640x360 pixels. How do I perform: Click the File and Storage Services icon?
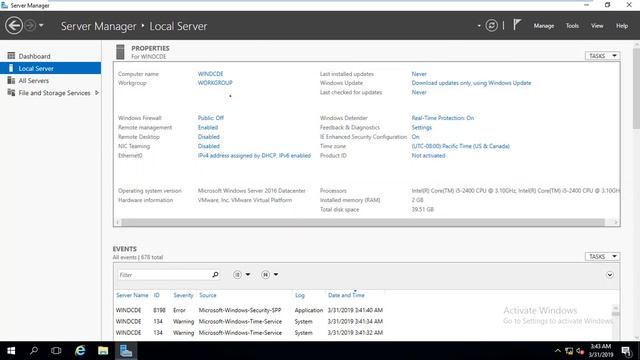pos(11,92)
